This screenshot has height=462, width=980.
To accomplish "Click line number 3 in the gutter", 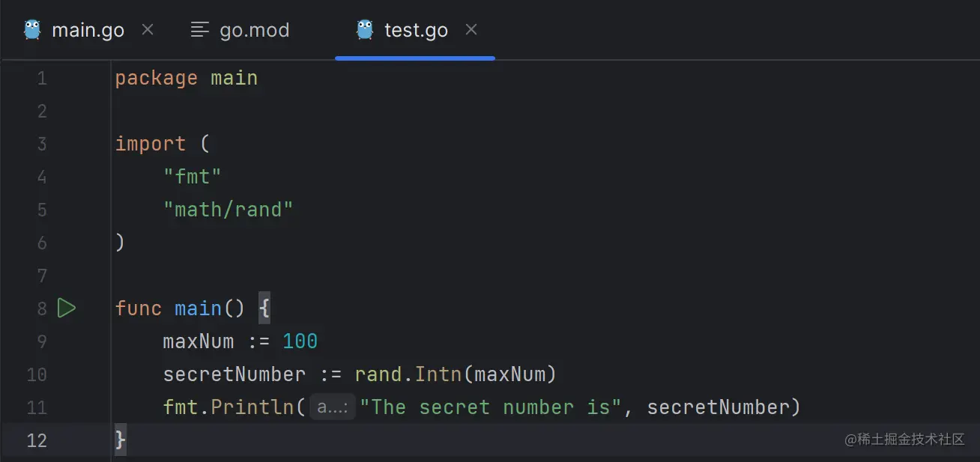I will [42, 144].
